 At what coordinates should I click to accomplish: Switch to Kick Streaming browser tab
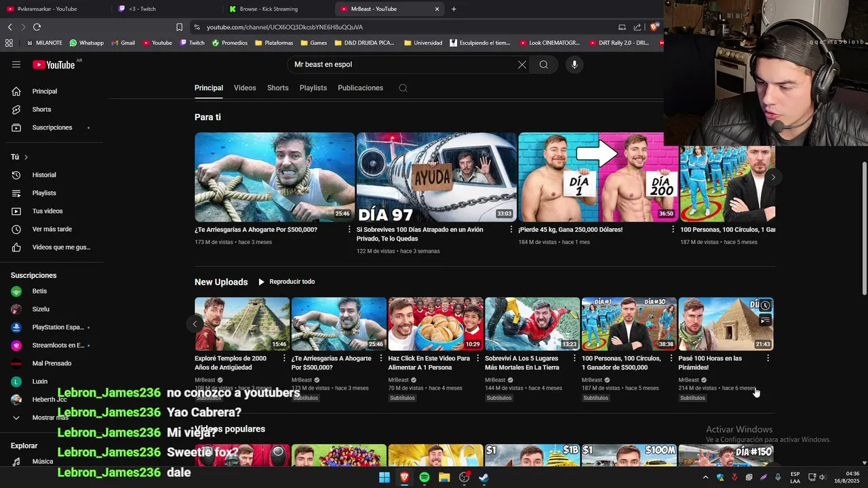(278, 9)
